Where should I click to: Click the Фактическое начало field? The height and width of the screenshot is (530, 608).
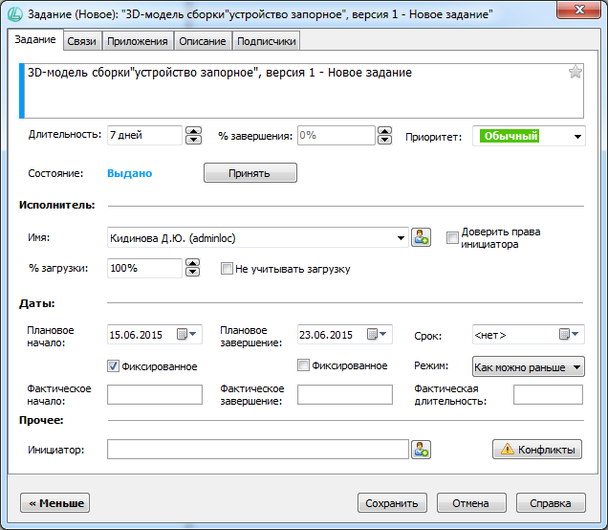[155, 395]
